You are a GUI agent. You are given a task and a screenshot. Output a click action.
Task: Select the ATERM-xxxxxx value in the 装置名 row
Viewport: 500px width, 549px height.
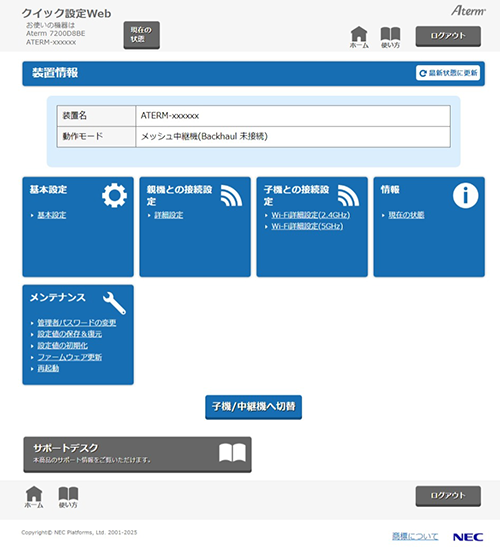point(170,116)
